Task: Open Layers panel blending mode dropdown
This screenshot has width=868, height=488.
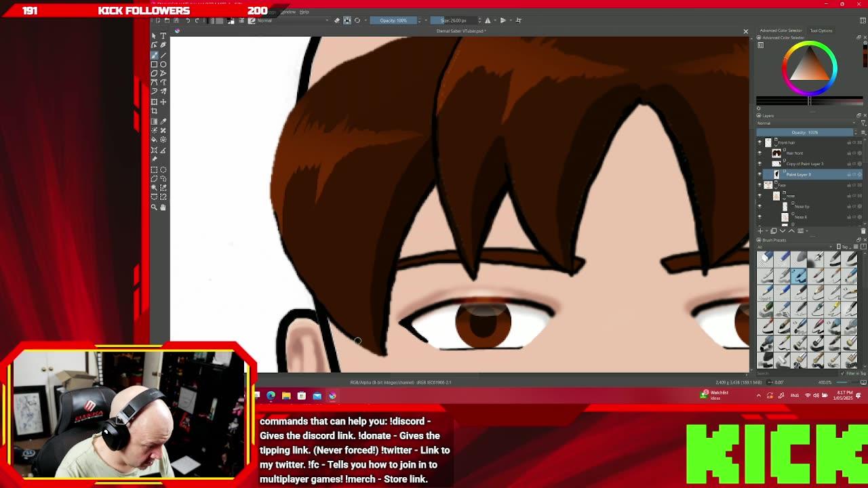Action: [807, 123]
